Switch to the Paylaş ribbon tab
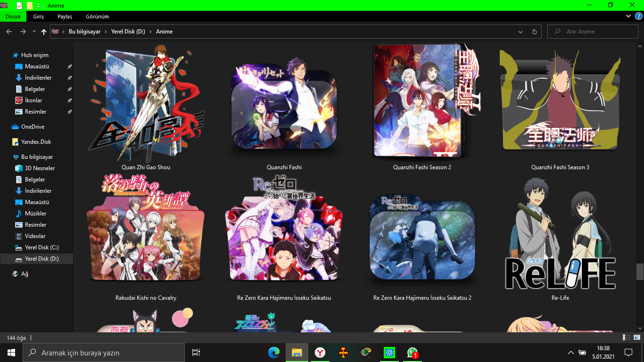The width and height of the screenshot is (644, 362). coord(65,16)
